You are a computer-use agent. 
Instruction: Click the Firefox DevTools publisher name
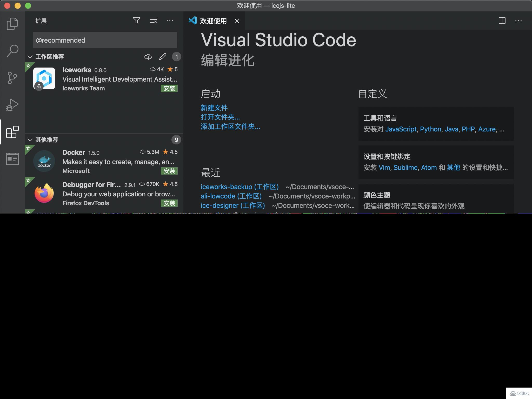point(86,203)
